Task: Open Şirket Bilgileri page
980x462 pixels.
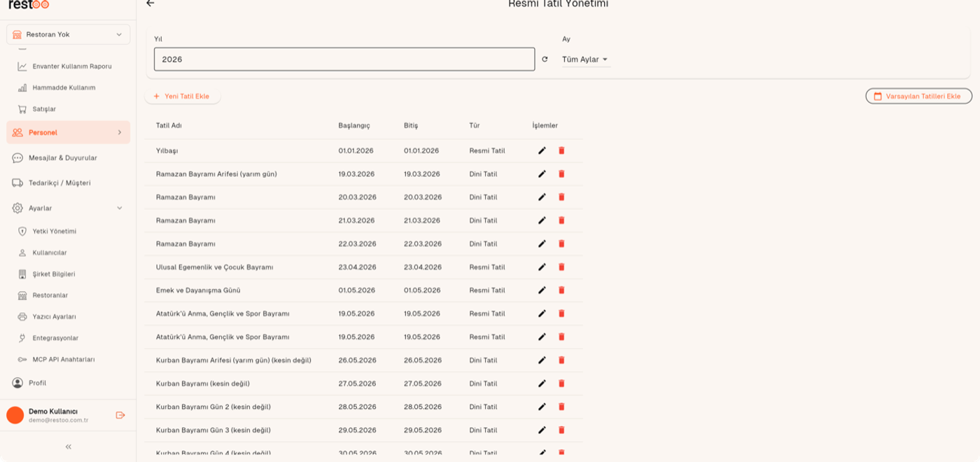Action: (x=54, y=274)
